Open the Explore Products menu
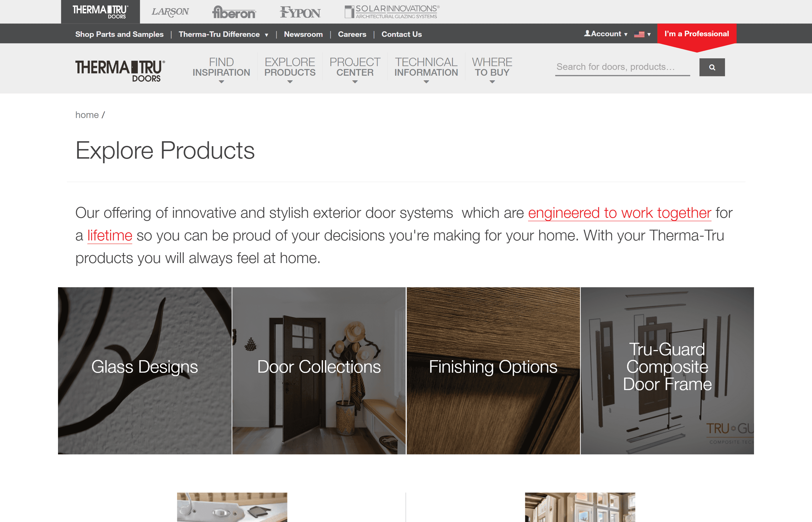Viewport: 812px width, 522px height. coord(290,68)
